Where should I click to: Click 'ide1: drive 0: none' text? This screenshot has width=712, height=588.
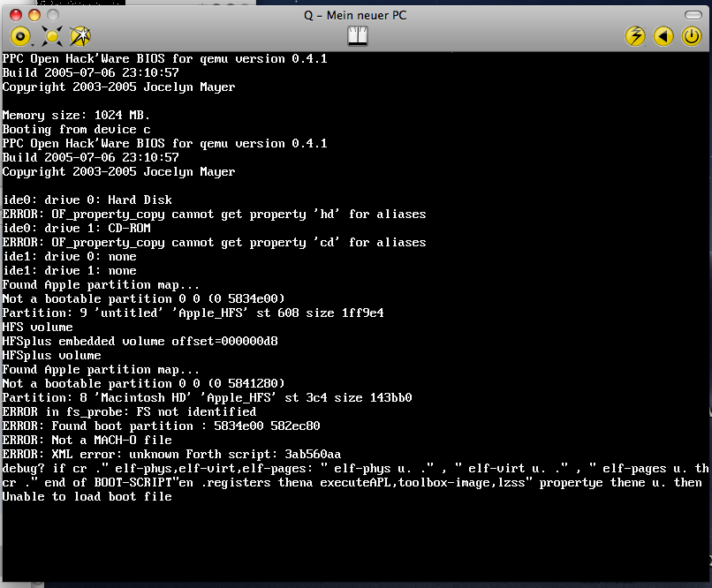70,256
